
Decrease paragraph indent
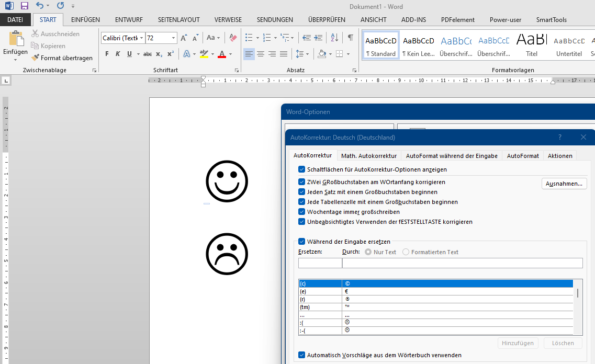pos(307,38)
